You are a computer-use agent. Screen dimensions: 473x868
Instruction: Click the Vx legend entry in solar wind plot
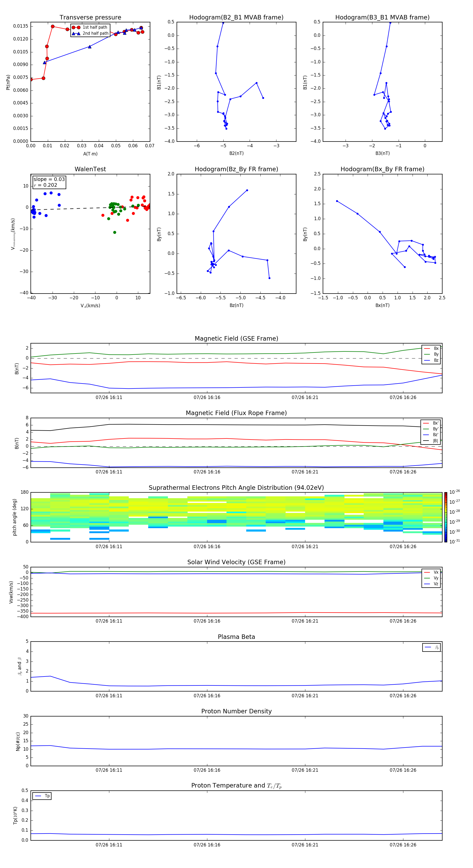coord(431,572)
